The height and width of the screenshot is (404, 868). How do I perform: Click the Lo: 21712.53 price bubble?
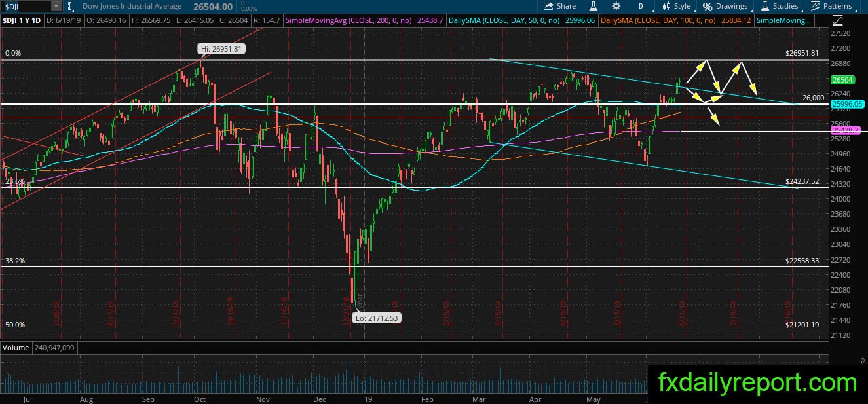tap(376, 318)
